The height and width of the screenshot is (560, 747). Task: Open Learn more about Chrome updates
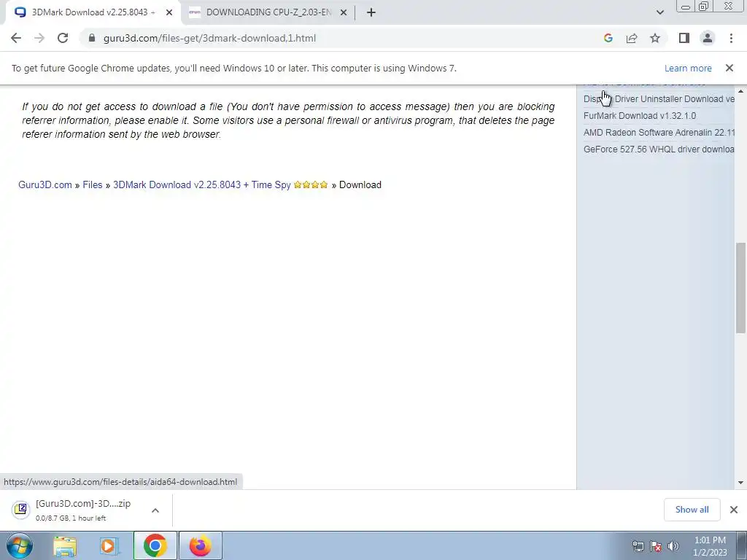pos(688,68)
